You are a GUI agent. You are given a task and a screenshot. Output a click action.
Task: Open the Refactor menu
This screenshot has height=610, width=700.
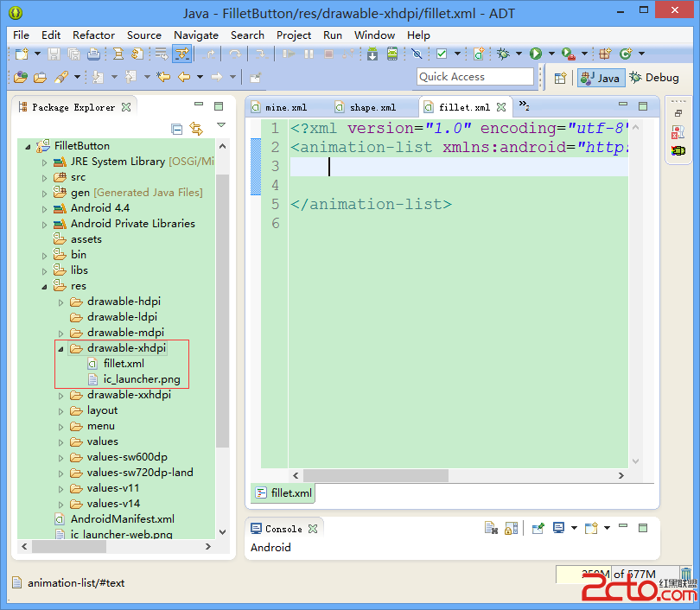(93, 35)
